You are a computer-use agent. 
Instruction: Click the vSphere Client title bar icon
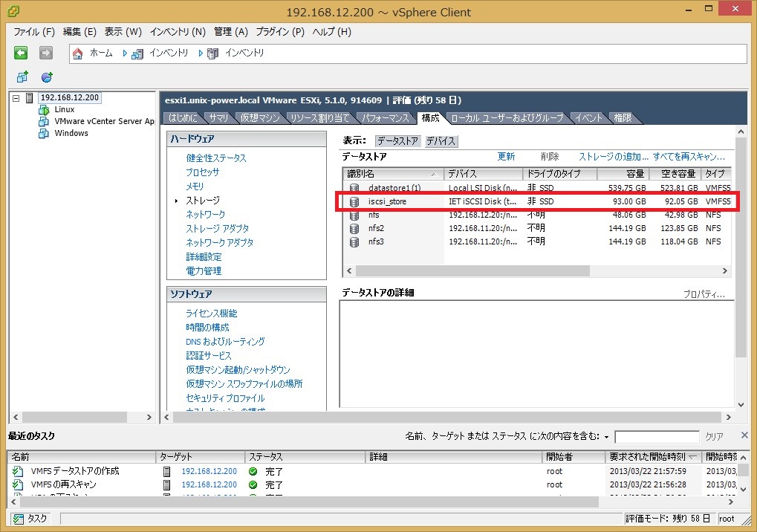pyautogui.click(x=13, y=10)
